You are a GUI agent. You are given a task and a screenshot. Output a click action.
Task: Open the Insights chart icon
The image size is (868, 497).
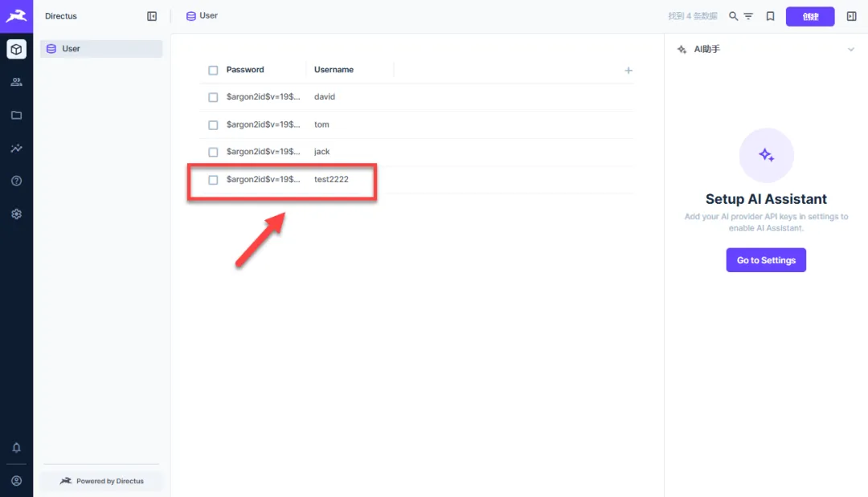click(16, 149)
